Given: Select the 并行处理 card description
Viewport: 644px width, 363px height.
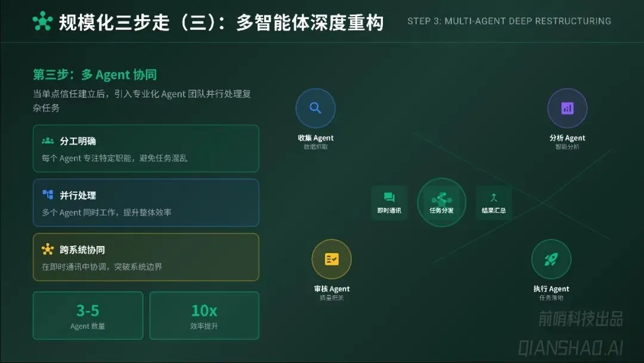Looking at the screenshot, I should [x=106, y=213].
